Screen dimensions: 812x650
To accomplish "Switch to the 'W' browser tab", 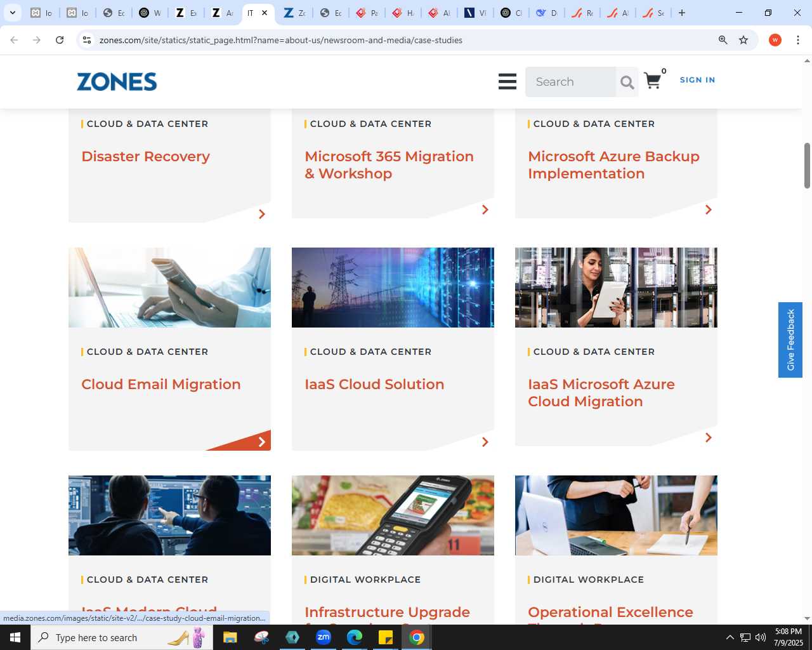I will pyautogui.click(x=150, y=13).
